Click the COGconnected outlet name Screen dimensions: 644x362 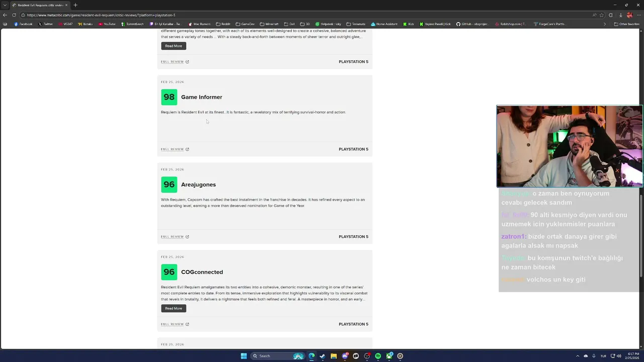(202, 272)
